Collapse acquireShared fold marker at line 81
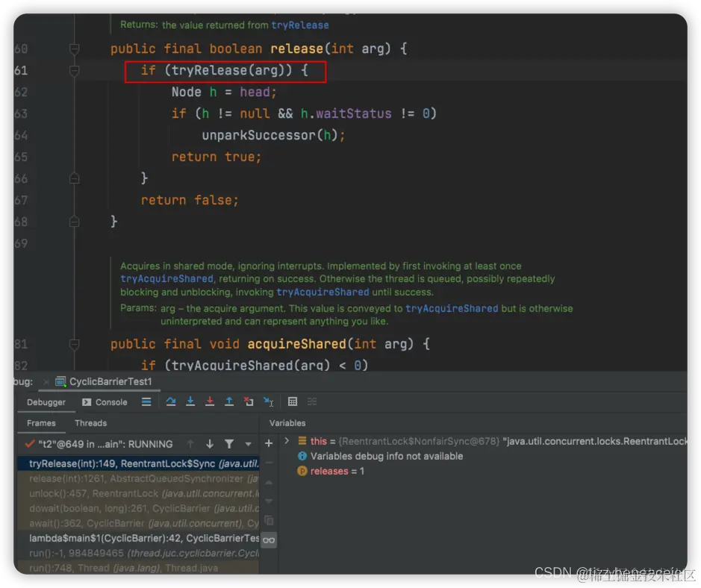This screenshot has height=588, width=701. [x=74, y=344]
